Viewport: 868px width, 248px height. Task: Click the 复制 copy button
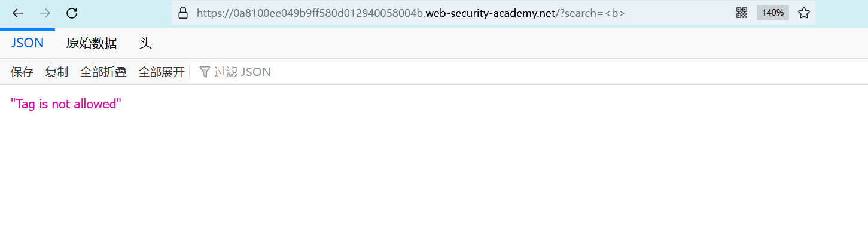click(57, 72)
